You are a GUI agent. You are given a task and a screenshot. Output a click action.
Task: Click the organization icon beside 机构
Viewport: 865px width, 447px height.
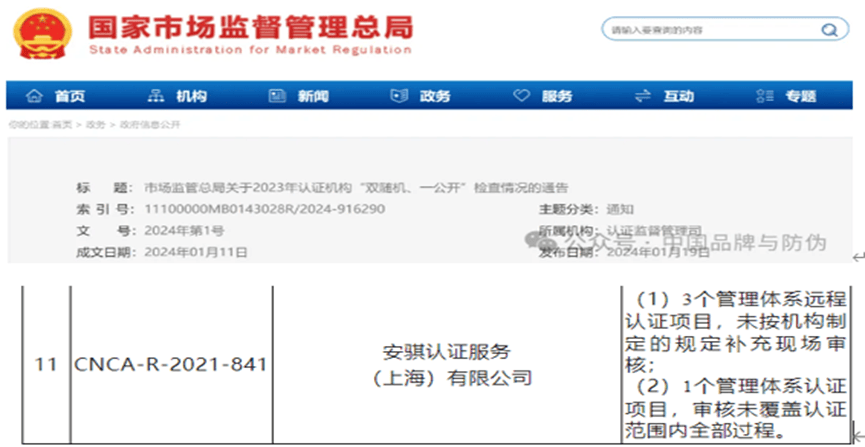tap(155, 96)
